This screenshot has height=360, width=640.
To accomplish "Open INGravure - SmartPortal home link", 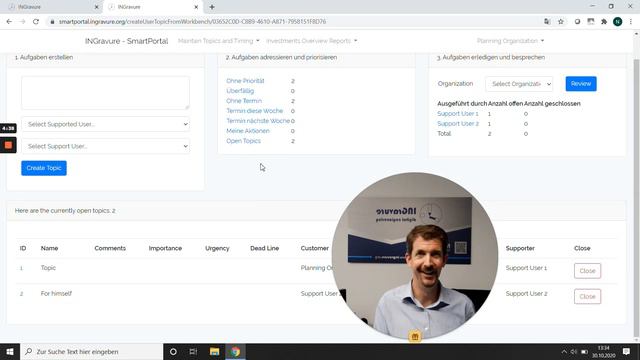I will pos(127,41).
